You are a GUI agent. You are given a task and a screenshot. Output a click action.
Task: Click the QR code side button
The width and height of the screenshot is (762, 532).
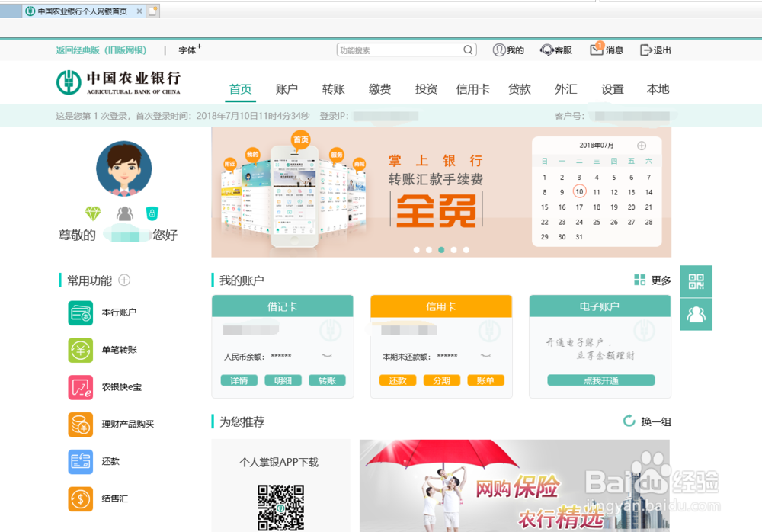coord(696,281)
